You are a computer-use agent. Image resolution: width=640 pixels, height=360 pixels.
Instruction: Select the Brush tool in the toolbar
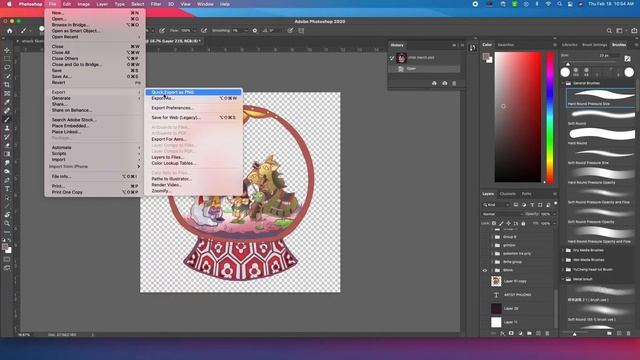point(7,120)
